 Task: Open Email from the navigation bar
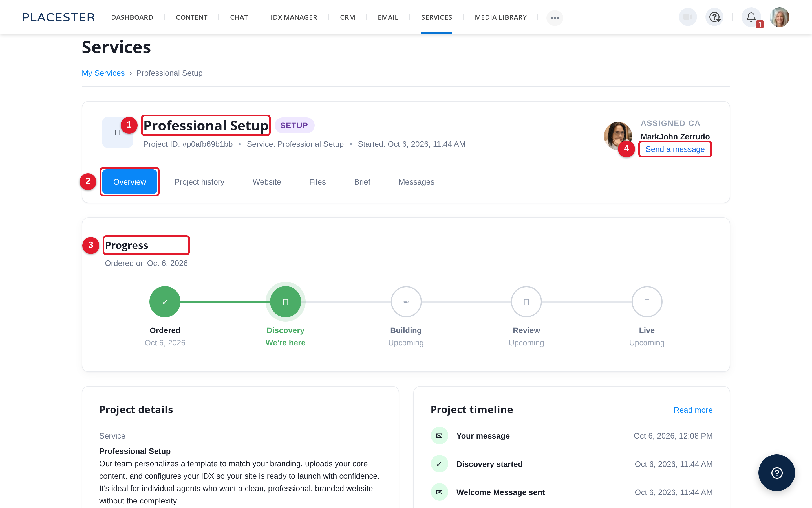tap(388, 17)
